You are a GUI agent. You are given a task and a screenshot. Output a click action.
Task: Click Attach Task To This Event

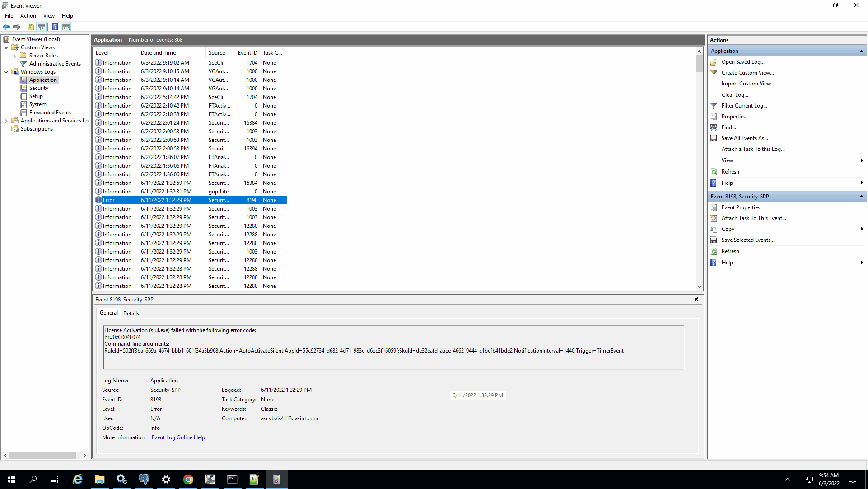pyautogui.click(x=753, y=218)
